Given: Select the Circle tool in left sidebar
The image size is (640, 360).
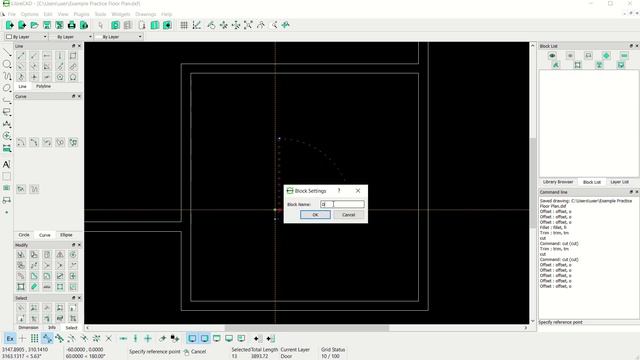Looking at the screenshot, I should pos(7,64).
